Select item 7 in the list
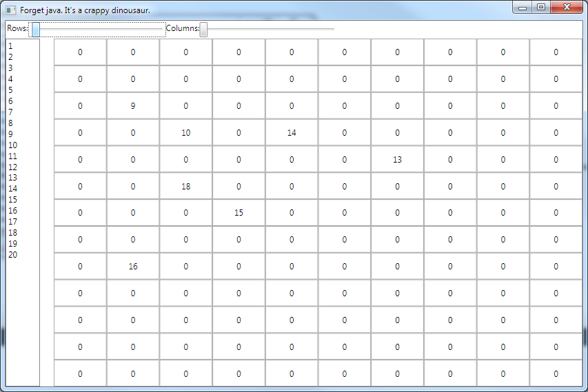This screenshot has height=392, width=588. (23, 112)
